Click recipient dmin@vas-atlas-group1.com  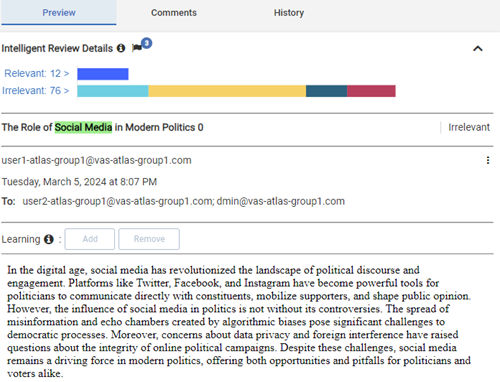tap(281, 201)
